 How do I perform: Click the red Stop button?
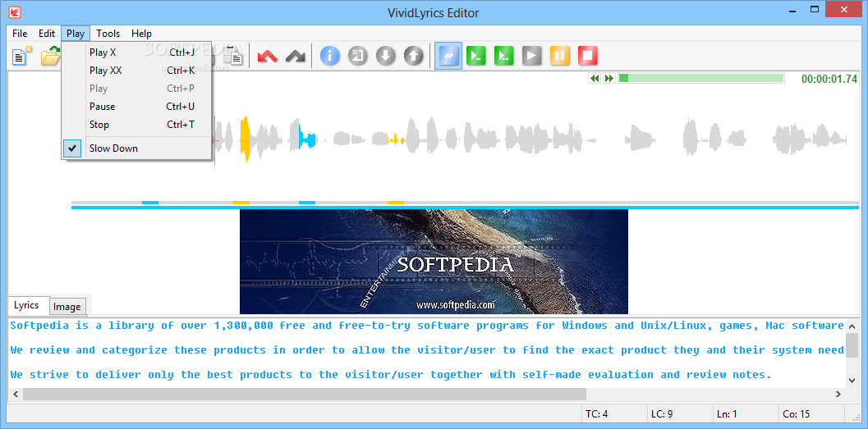pyautogui.click(x=588, y=56)
